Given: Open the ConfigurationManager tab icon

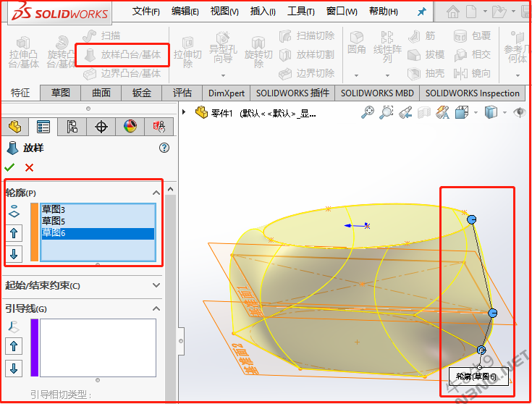Looking at the screenshot, I should tap(72, 127).
